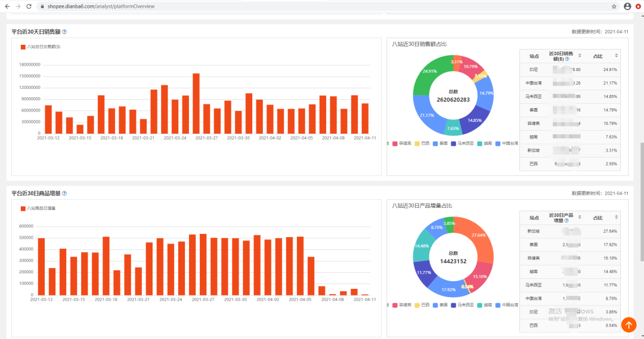Click 17.92% blue slice of product pie
Image resolution: width=644 pixels, height=339 pixels.
pyautogui.click(x=448, y=289)
